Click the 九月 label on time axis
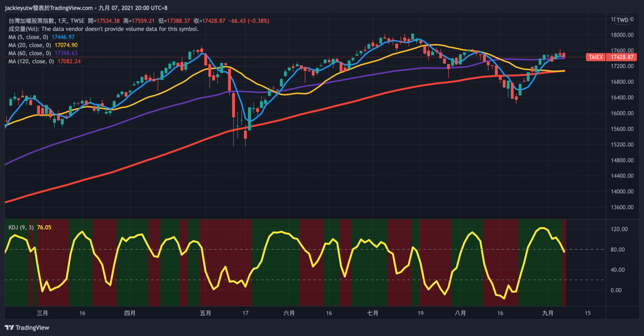Viewport: 644px width, 336px height. coord(547,313)
